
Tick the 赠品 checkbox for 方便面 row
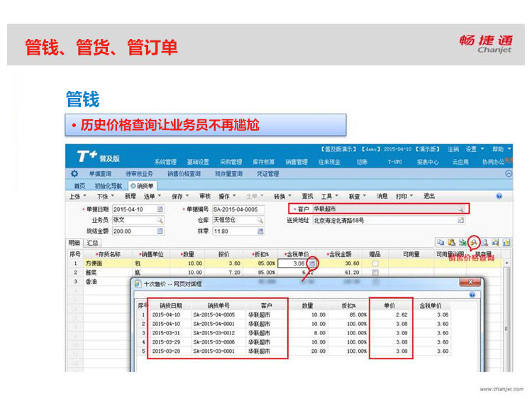click(x=375, y=263)
